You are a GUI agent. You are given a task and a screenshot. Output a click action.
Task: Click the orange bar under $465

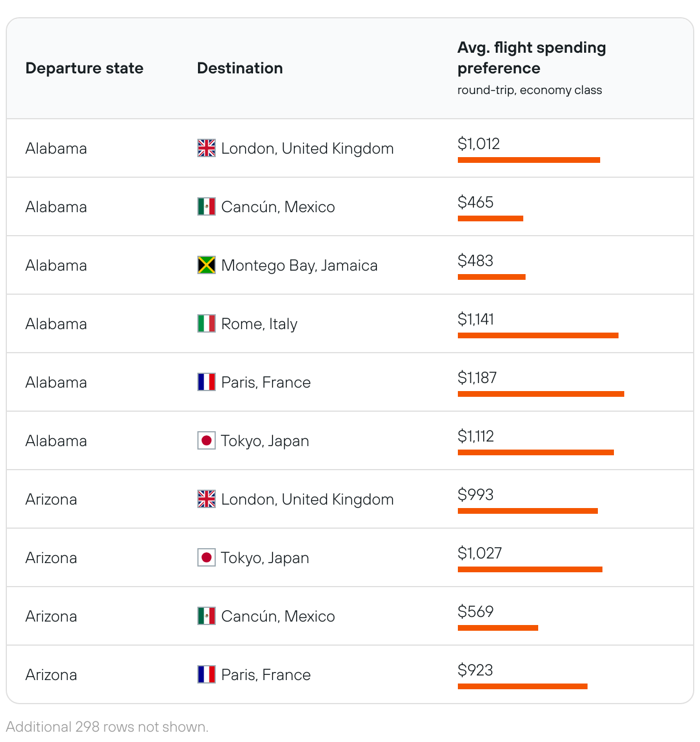[490, 218]
